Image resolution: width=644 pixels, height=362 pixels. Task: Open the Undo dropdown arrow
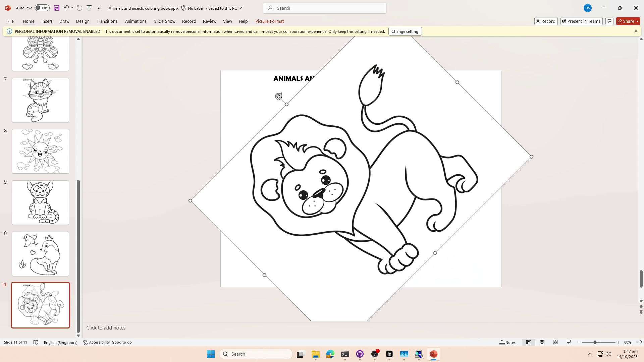[x=71, y=8]
